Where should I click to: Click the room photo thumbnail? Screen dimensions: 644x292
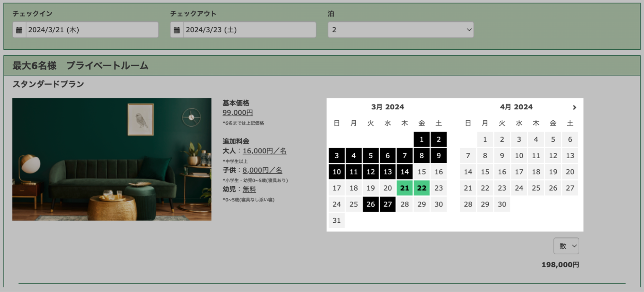click(112, 159)
